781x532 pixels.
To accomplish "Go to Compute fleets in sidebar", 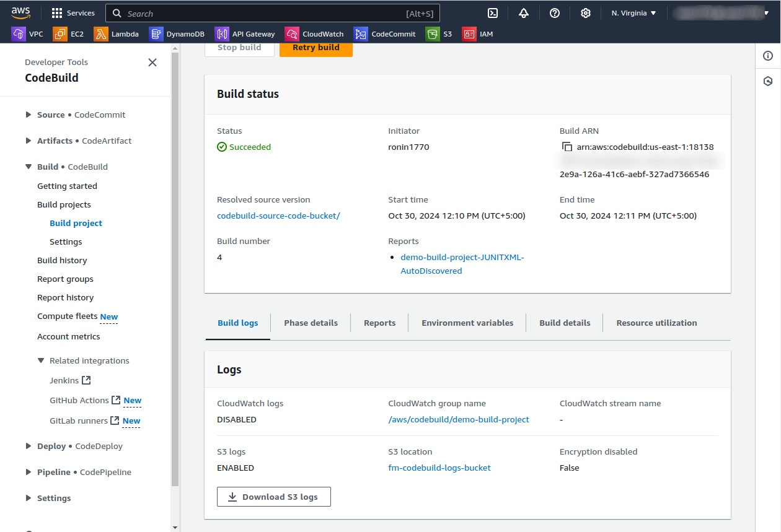I will point(67,316).
